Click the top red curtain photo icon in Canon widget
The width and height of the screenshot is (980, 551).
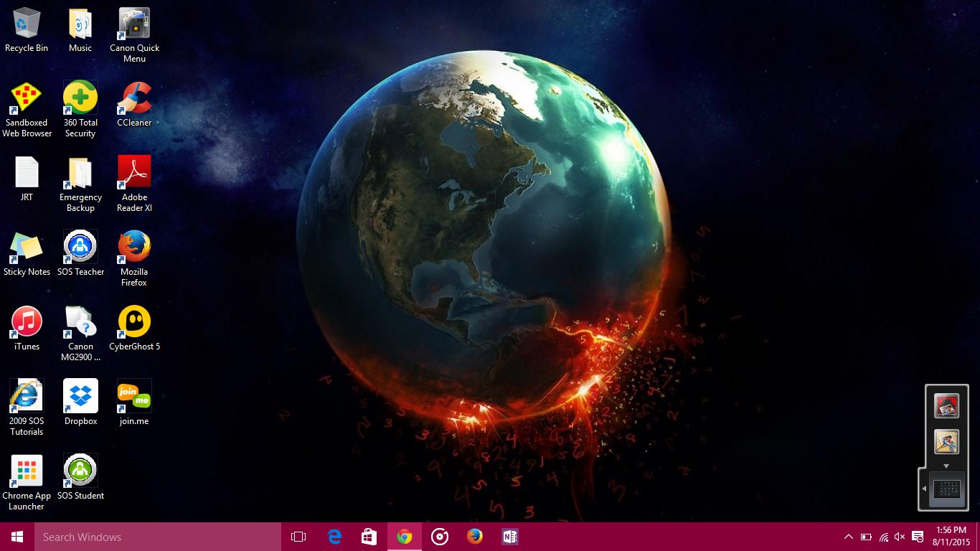946,406
